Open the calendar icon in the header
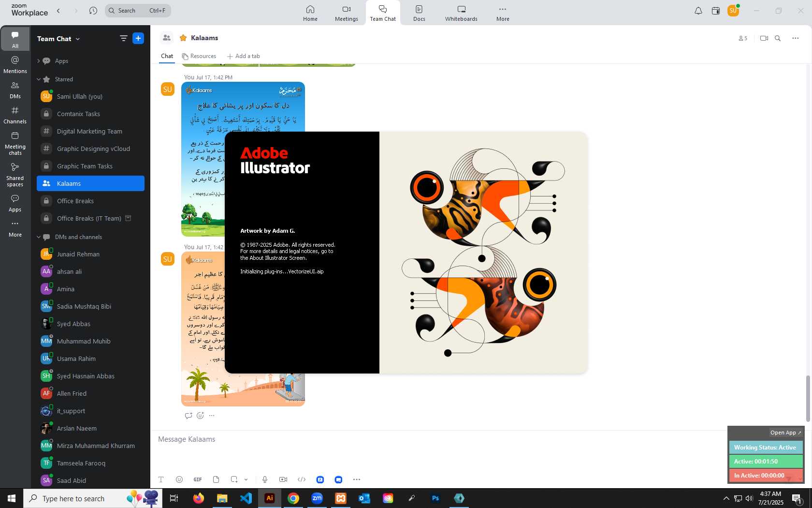This screenshot has height=508, width=812. [x=716, y=11]
